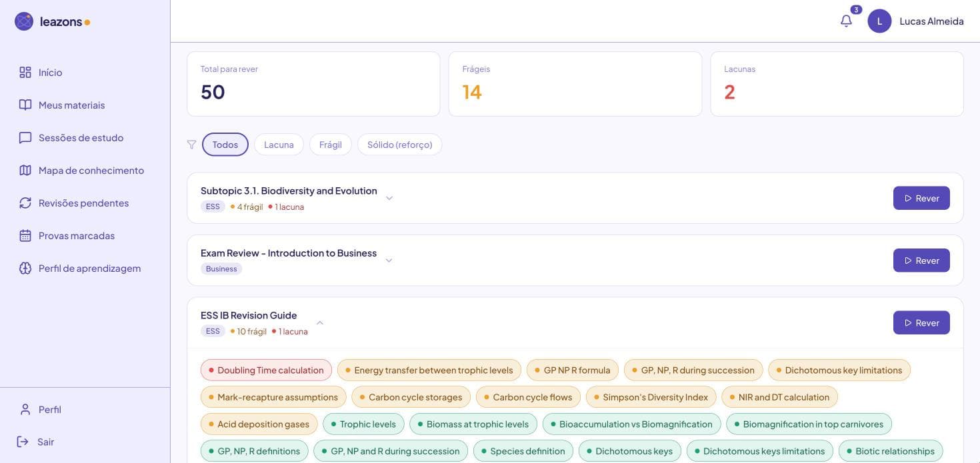
Task: Select the Todos filter
Action: pos(225,145)
